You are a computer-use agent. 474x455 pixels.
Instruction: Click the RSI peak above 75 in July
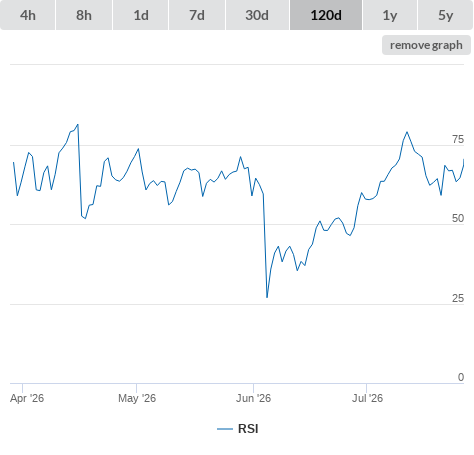(407, 132)
